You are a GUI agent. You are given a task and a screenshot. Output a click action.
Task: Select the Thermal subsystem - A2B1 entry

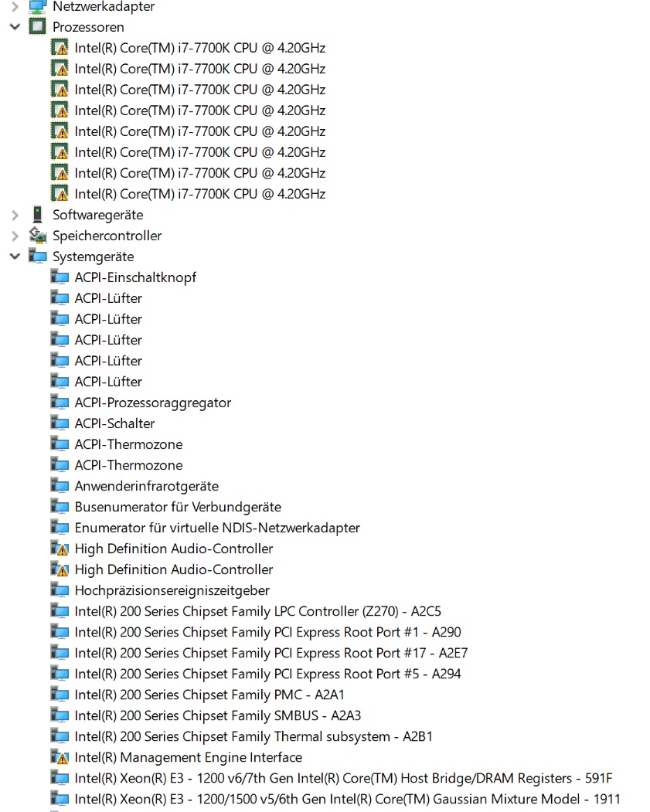[254, 736]
